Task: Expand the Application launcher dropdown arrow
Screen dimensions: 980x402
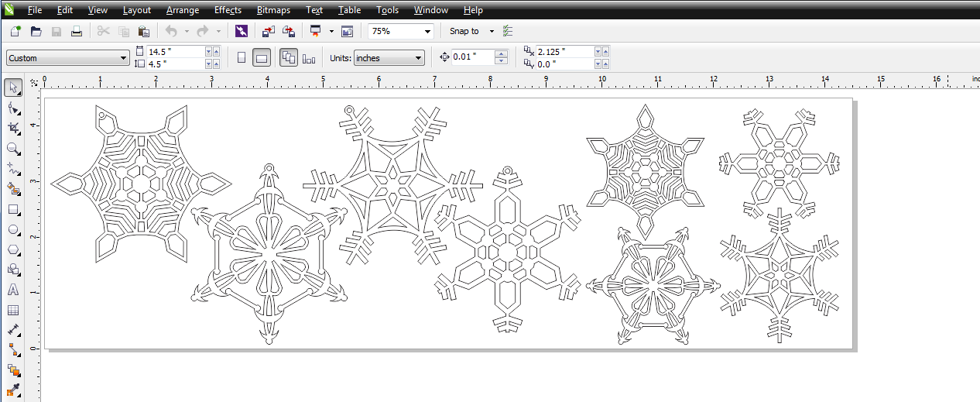Action: click(x=331, y=32)
